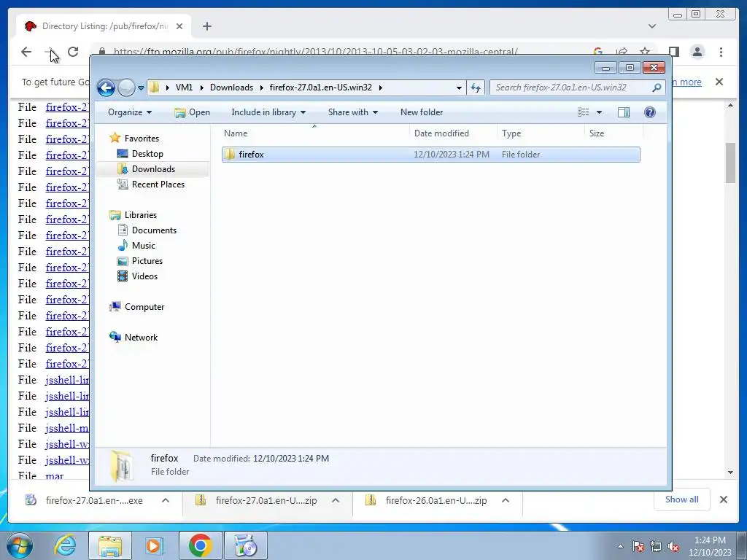Click Explorer's forward navigation button
This screenshot has width=747, height=560.
[126, 87]
